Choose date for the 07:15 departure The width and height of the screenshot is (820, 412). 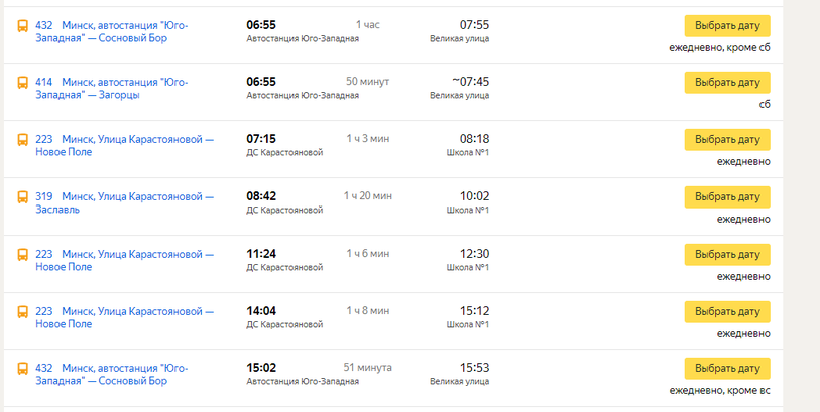tap(727, 139)
